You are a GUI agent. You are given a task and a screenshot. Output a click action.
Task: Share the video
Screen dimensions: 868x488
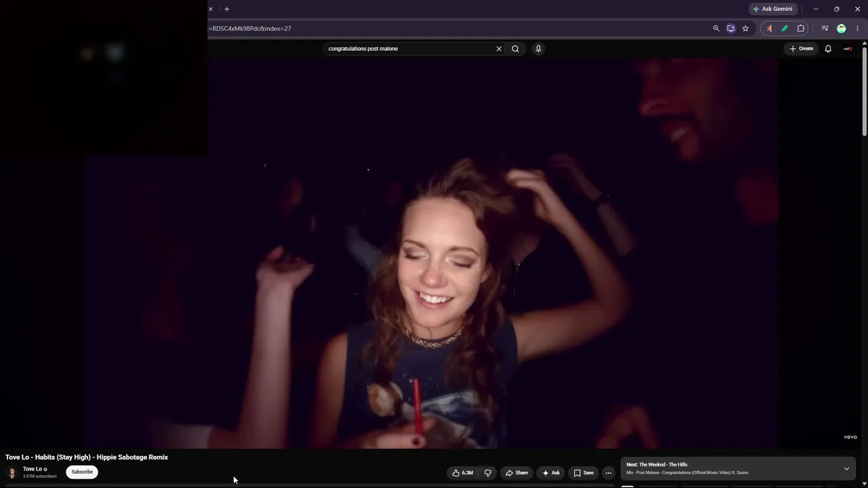pos(517,473)
